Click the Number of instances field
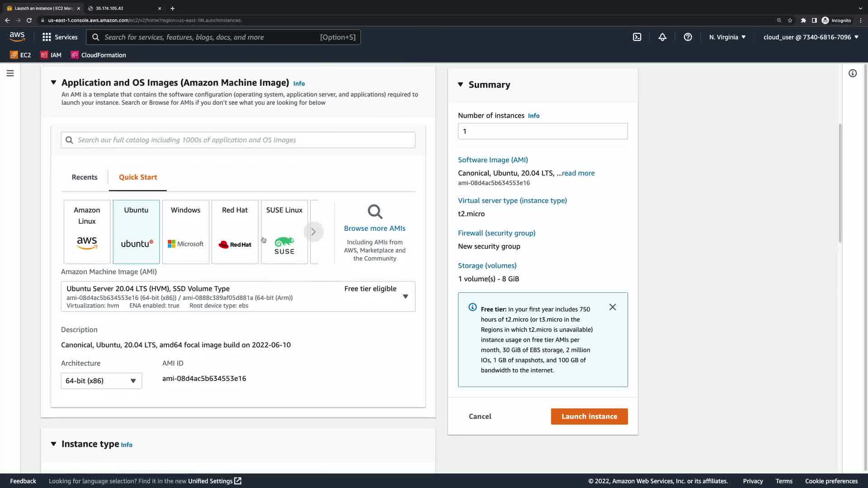The height and width of the screenshot is (488, 868). (x=542, y=131)
